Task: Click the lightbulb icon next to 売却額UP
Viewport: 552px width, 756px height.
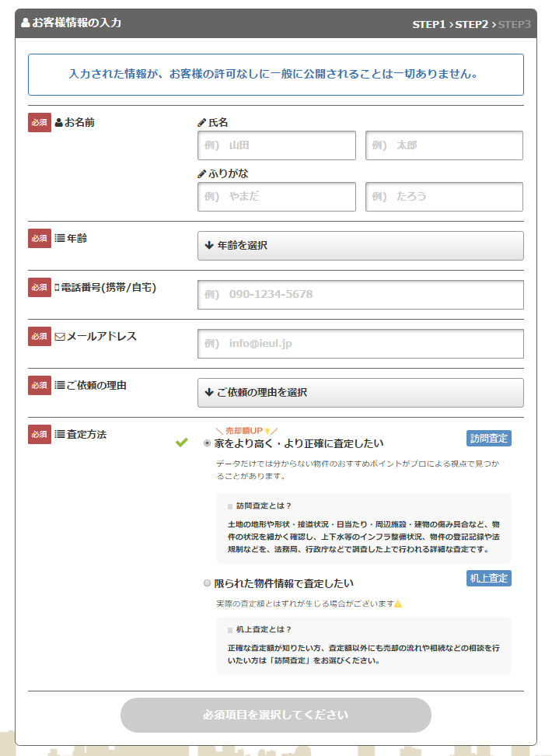Action: coord(267,431)
